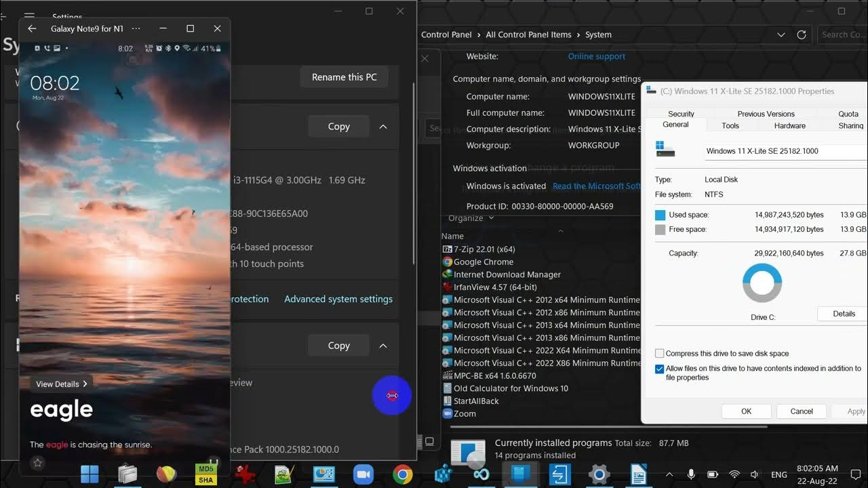Tap the star icon on the phone lock screen
The height and width of the screenshot is (488, 868).
click(38, 462)
